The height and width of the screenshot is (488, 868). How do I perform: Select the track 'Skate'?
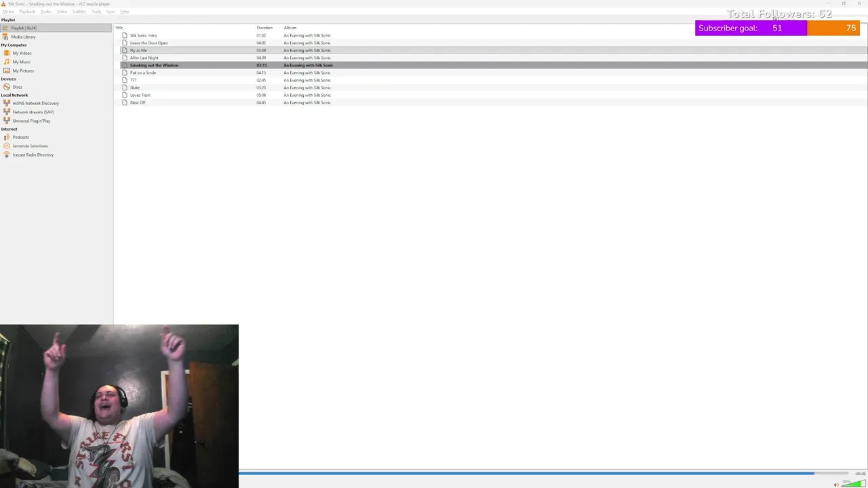(135, 87)
